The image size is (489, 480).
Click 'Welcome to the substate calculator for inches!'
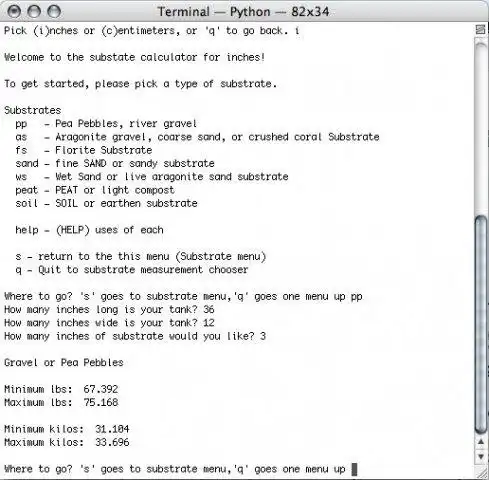pos(135,57)
